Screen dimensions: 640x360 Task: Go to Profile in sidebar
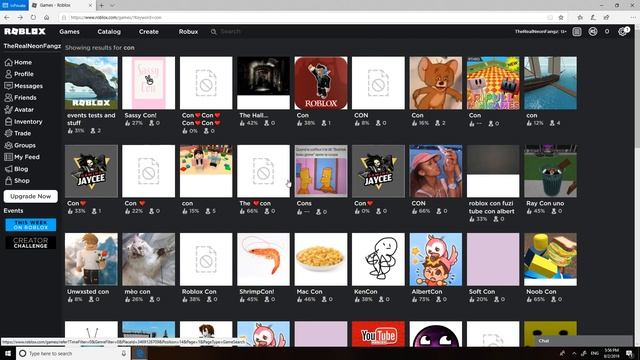(x=19, y=74)
